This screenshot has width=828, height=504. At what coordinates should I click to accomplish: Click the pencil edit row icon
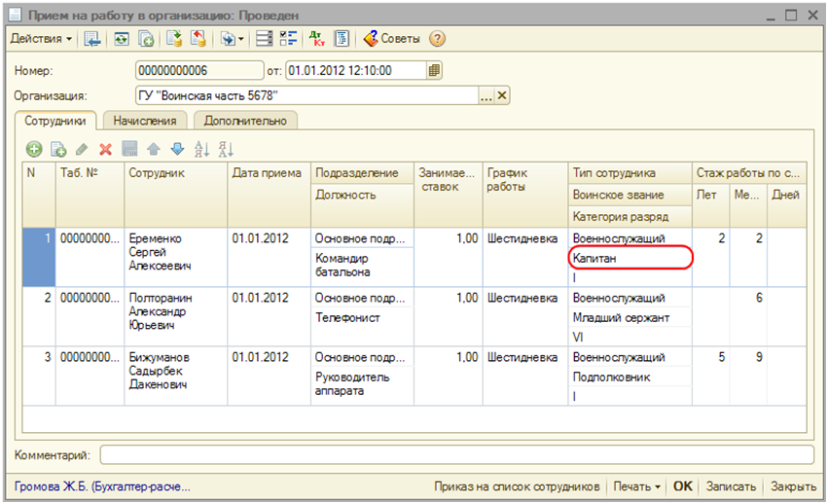pyautogui.click(x=82, y=149)
